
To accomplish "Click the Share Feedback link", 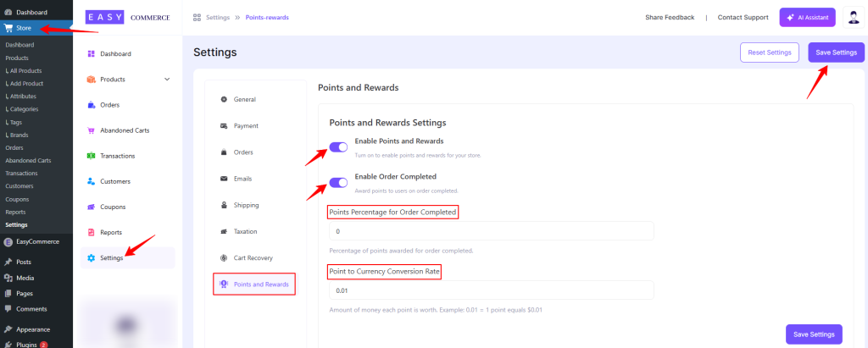I will coord(670,17).
